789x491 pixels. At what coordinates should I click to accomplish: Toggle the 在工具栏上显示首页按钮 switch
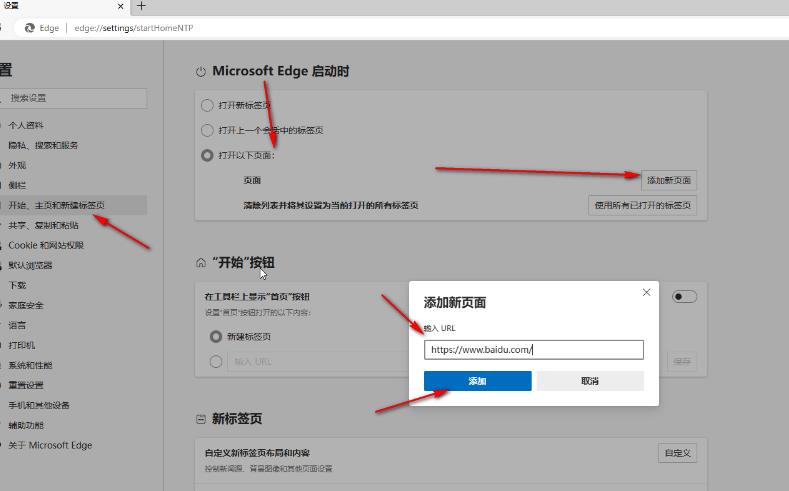point(684,296)
